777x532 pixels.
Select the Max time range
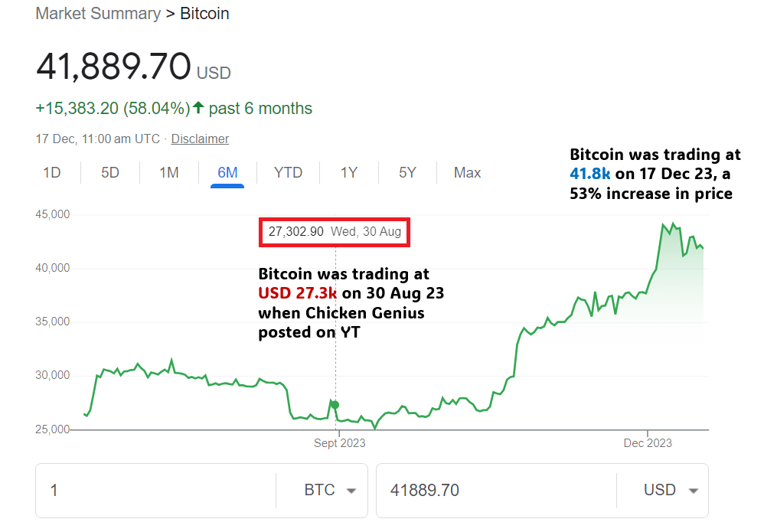pos(467,172)
